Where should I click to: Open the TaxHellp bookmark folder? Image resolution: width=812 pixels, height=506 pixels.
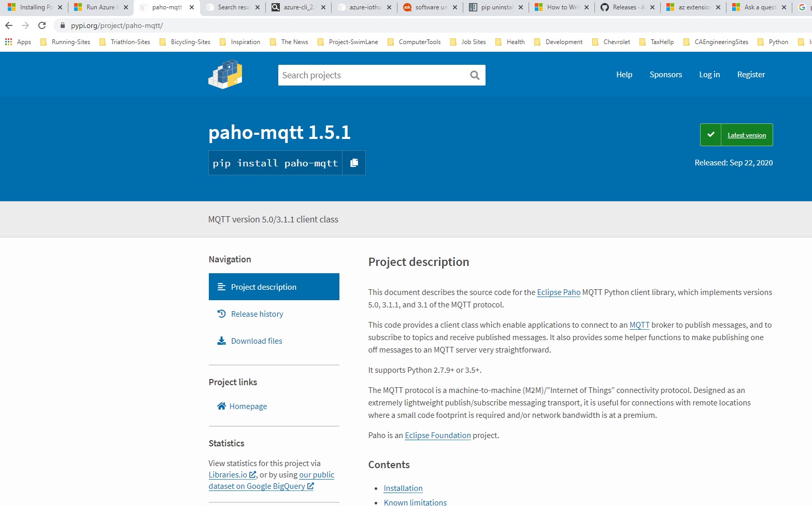(x=657, y=42)
